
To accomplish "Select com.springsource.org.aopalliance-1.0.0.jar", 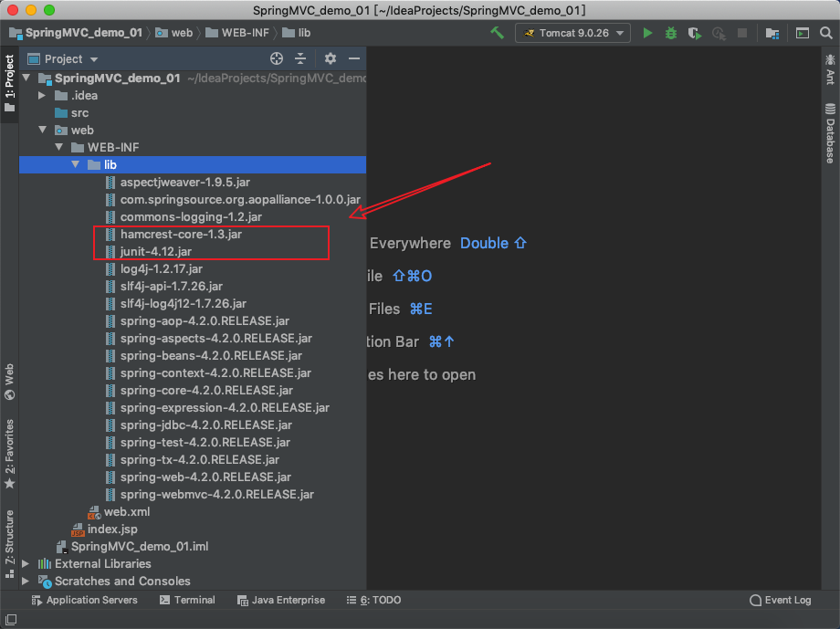I will [234, 199].
